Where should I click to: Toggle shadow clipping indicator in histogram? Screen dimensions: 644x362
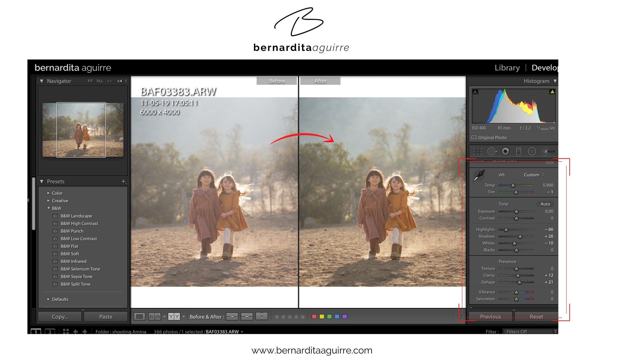(x=475, y=92)
